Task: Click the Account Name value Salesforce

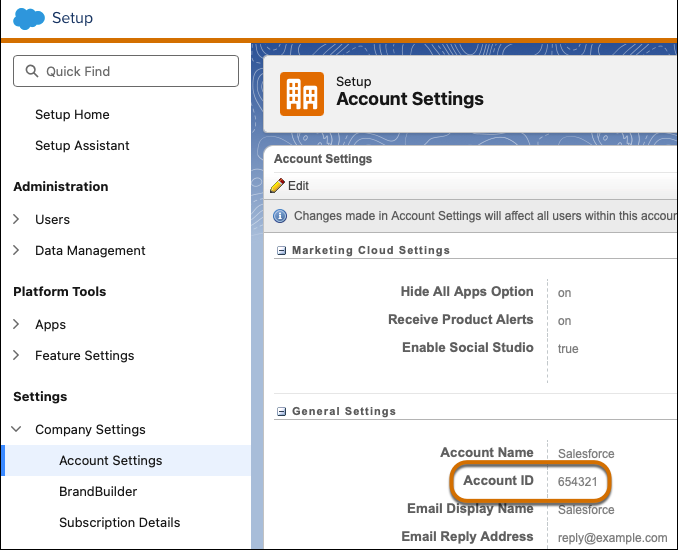Action: click(586, 454)
